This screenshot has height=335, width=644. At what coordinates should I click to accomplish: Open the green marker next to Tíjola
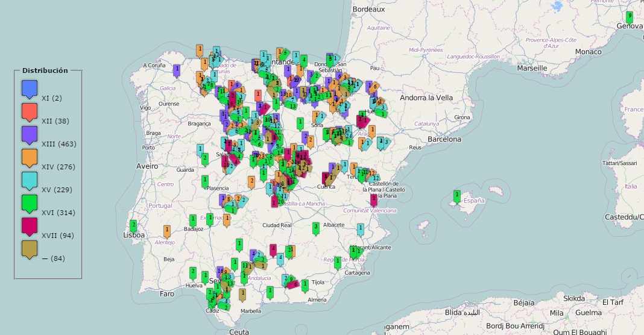point(305,285)
